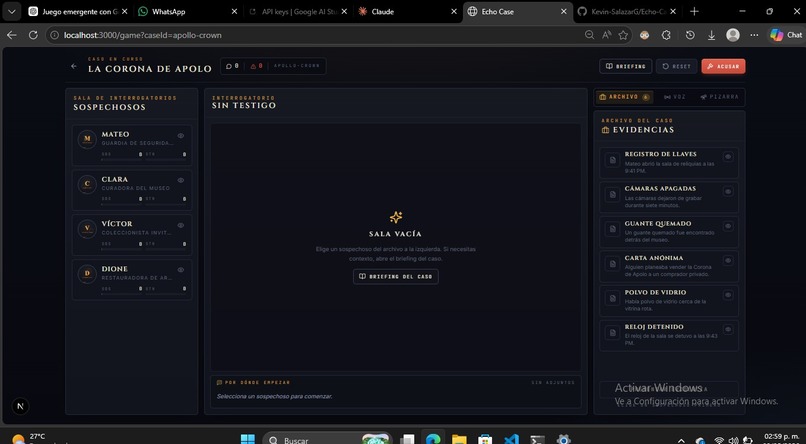Click Mateo's M avatar circle

87,139
